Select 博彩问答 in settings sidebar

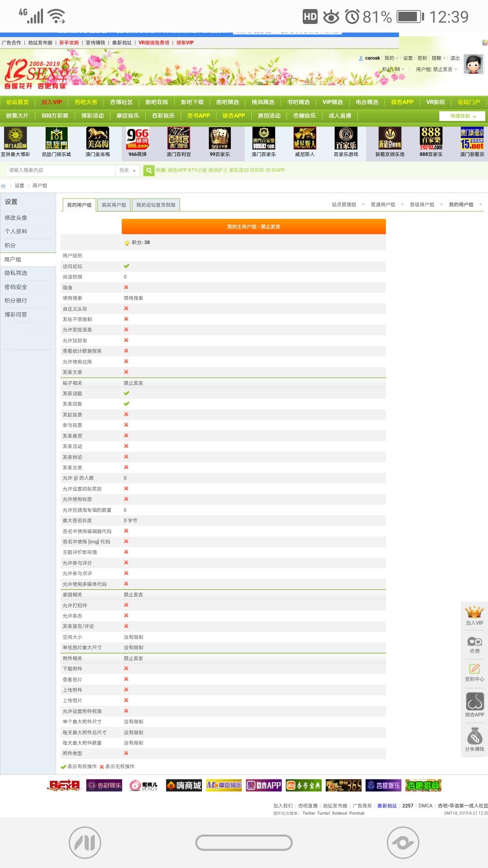[x=16, y=315]
